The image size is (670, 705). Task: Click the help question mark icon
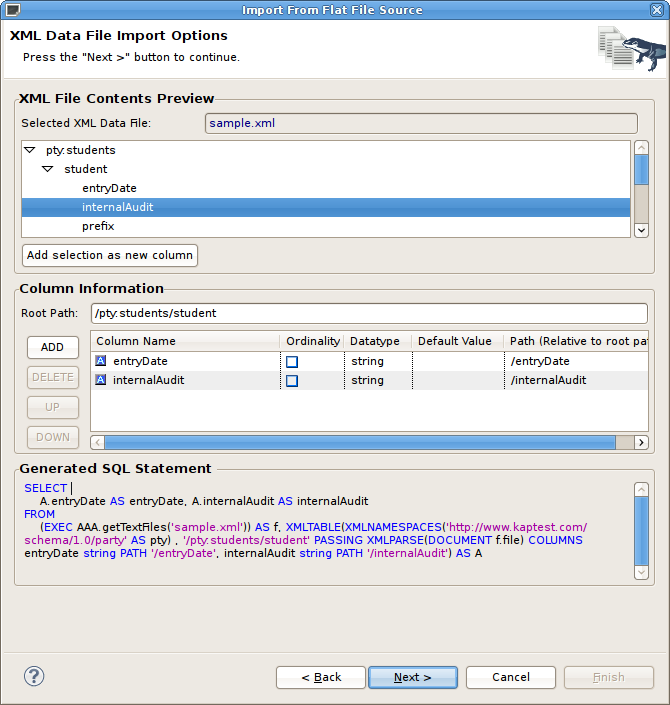(x=34, y=677)
